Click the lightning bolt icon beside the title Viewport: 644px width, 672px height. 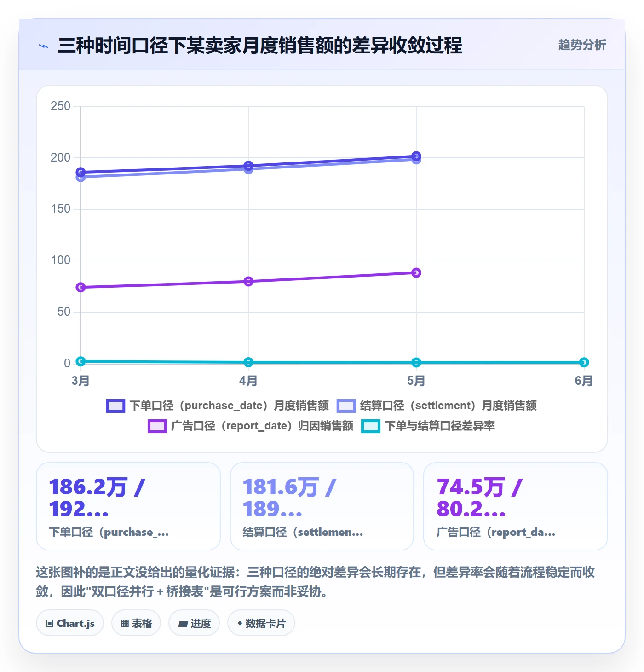point(44,46)
